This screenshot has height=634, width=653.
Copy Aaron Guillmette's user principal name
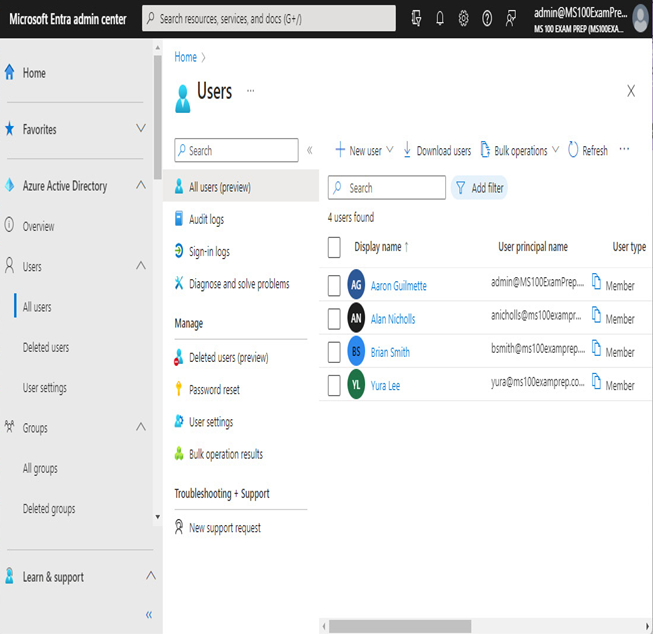[x=596, y=281]
